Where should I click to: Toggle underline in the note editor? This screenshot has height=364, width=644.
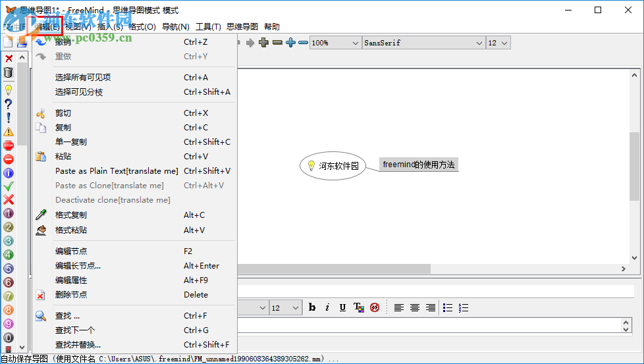342,307
